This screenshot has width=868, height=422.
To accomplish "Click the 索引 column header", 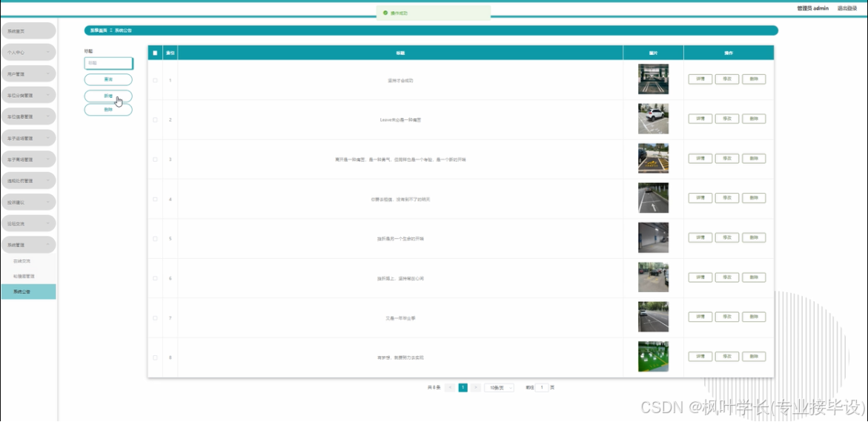I will (170, 53).
